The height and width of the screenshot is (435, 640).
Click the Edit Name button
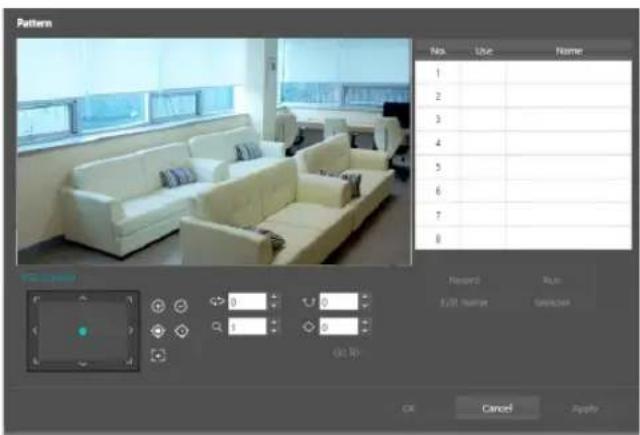coord(464,303)
